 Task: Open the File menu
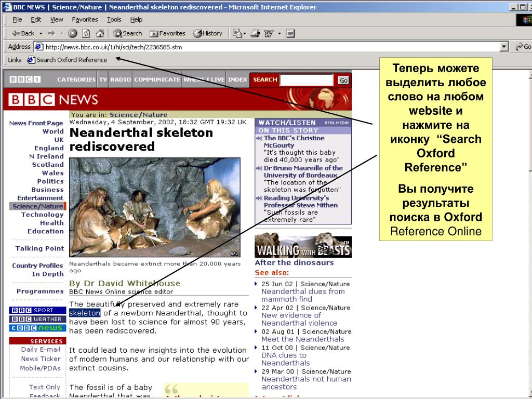(17, 20)
